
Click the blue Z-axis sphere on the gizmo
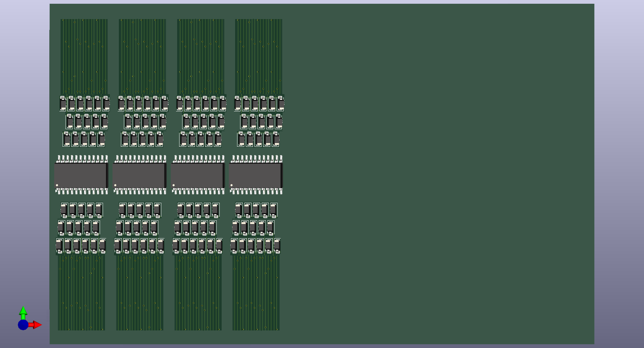(x=23, y=325)
